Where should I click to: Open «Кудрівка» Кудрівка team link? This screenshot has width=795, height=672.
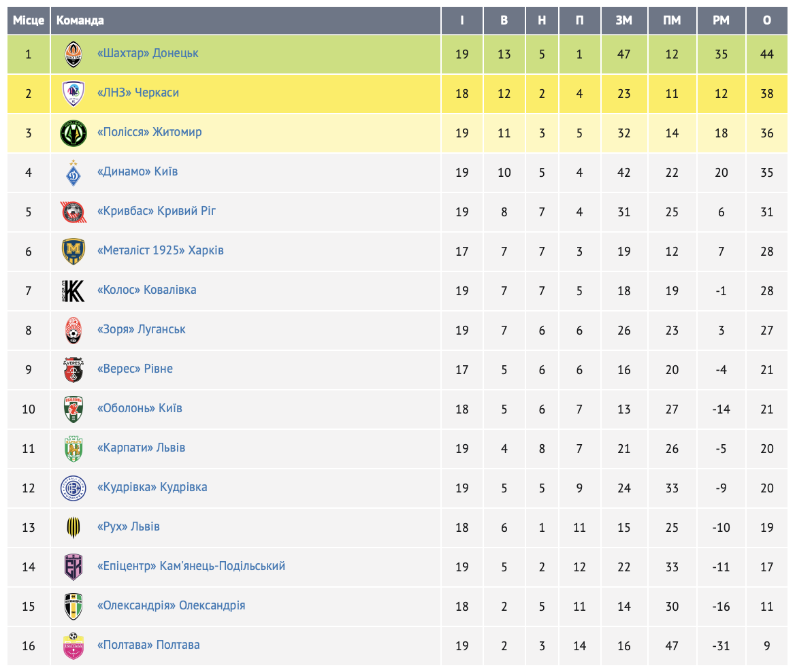point(152,487)
